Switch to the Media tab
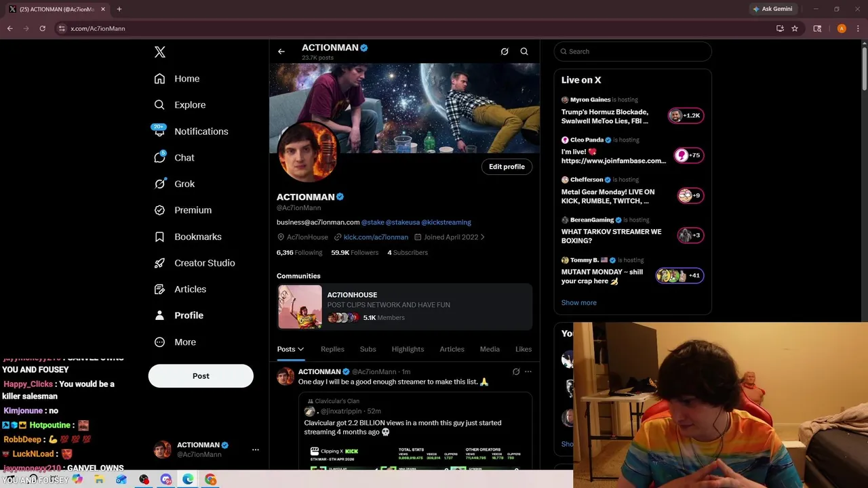This screenshot has width=868, height=488. pos(490,349)
